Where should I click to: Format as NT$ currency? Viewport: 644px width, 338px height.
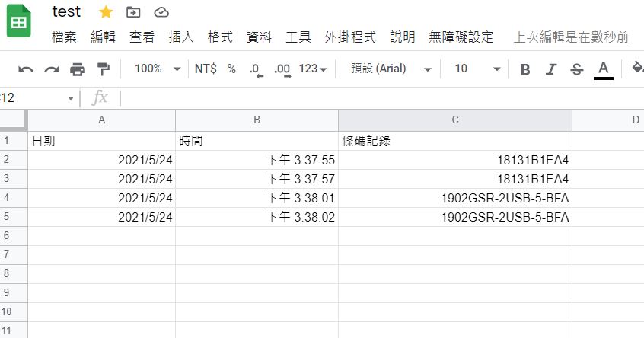click(206, 69)
